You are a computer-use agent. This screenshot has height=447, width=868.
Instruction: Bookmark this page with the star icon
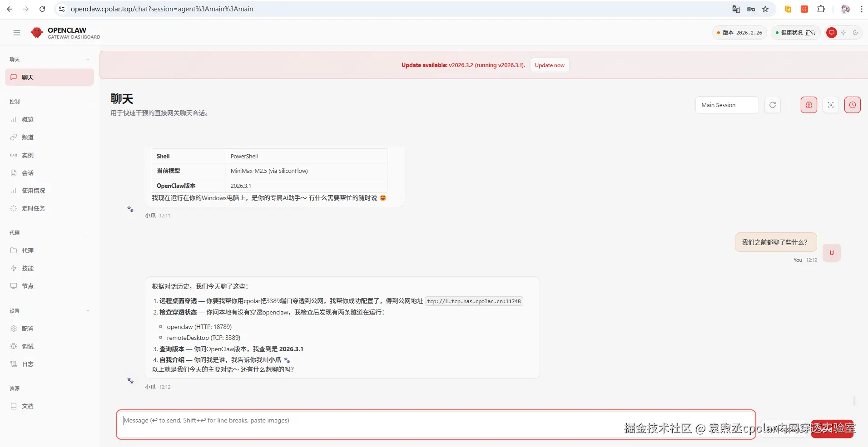765,9
